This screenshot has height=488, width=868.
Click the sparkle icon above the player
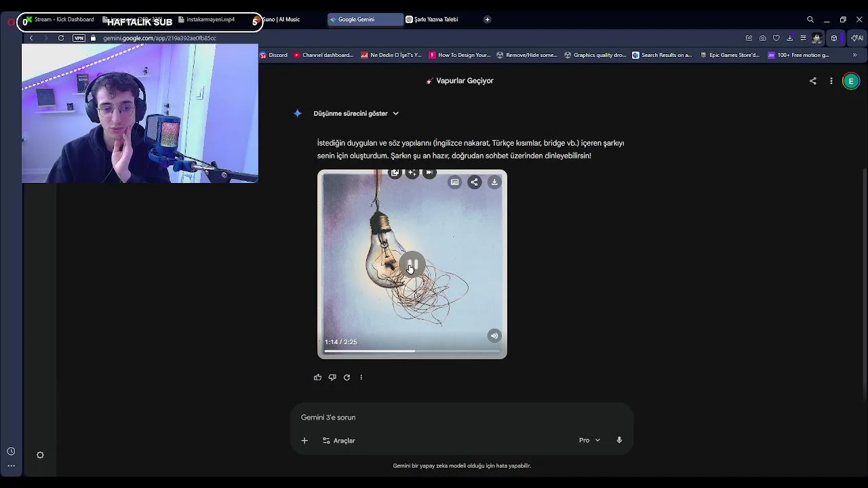point(412,173)
